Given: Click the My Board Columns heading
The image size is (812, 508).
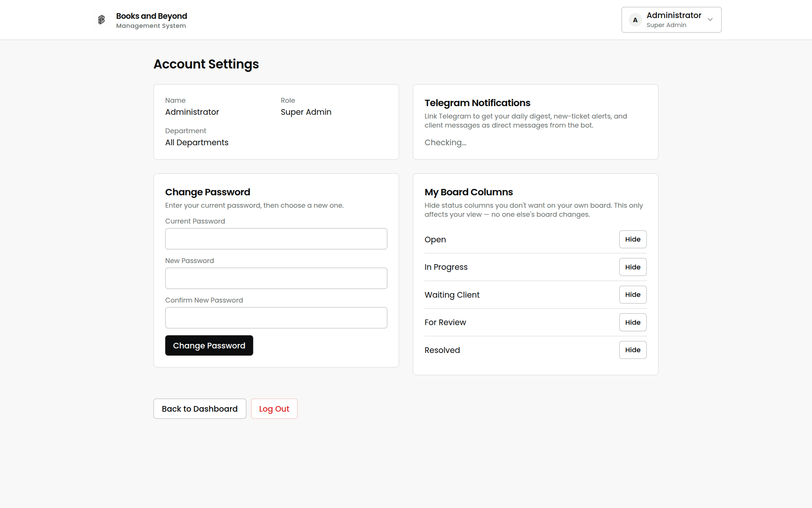Looking at the screenshot, I should tap(469, 192).
